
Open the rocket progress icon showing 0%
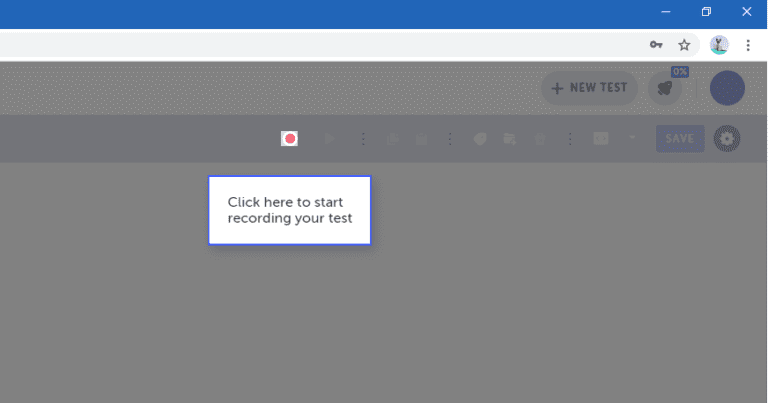click(665, 88)
